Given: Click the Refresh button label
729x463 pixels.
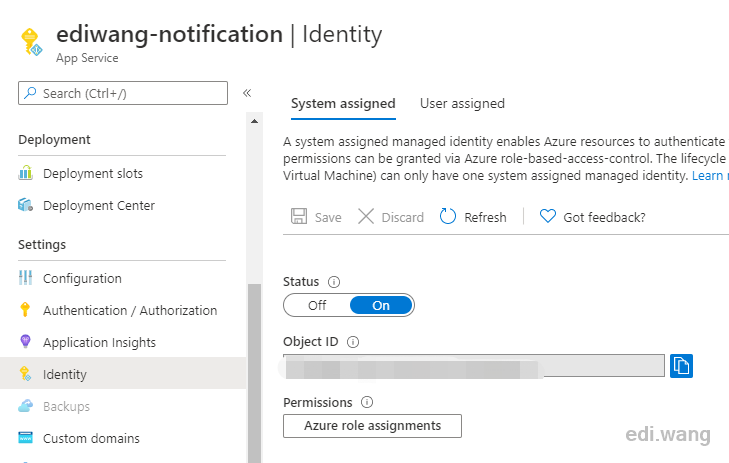Looking at the screenshot, I should click(485, 218).
